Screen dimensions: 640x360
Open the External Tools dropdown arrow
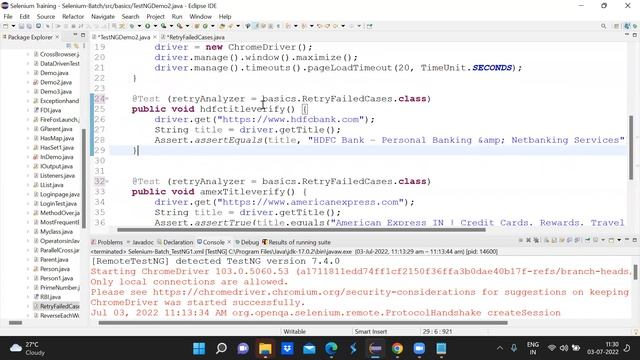point(187,26)
